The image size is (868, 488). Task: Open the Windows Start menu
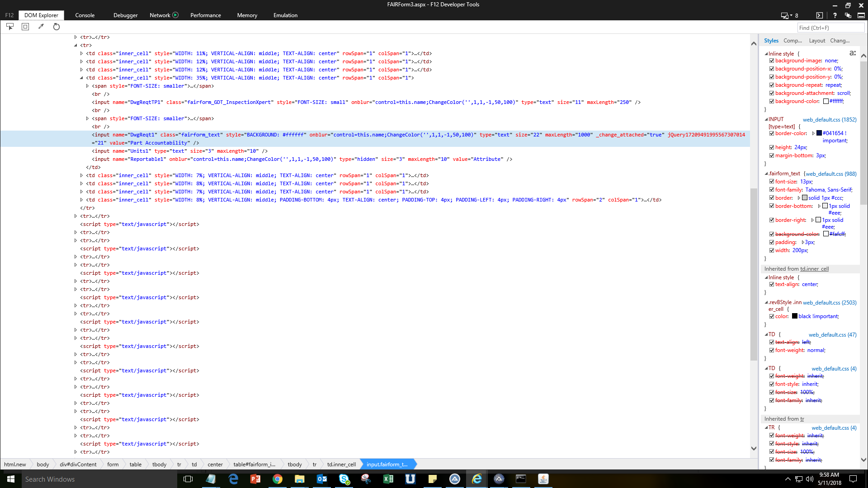(x=11, y=479)
